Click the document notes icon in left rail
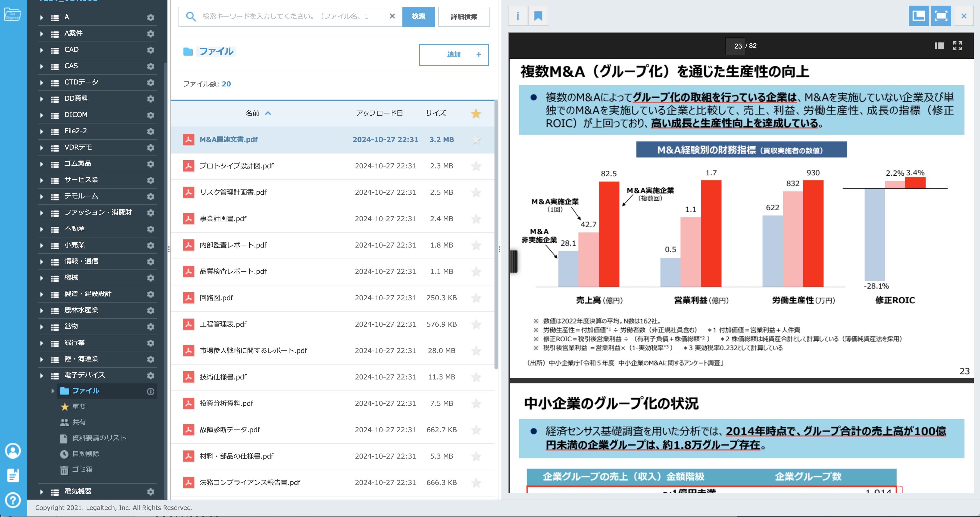980x517 pixels. pos(13,475)
